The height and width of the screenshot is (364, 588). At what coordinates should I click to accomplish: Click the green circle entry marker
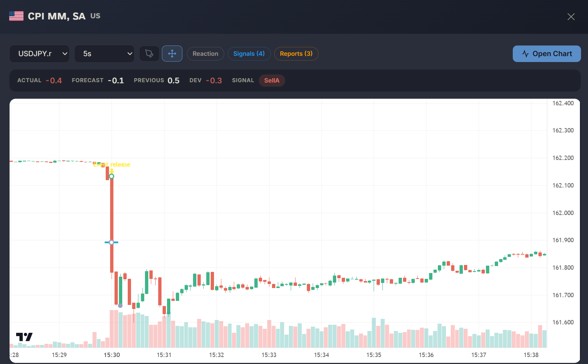coord(112,176)
